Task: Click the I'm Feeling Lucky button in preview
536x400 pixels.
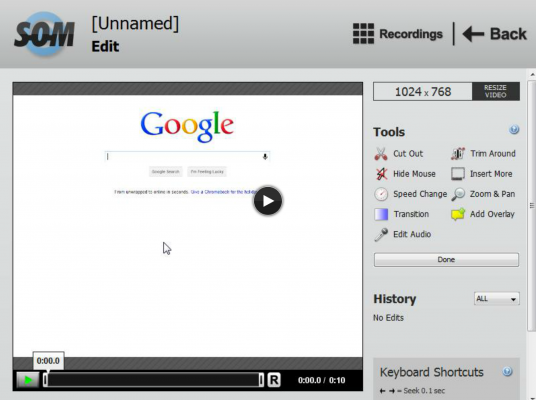Action: pos(207,172)
